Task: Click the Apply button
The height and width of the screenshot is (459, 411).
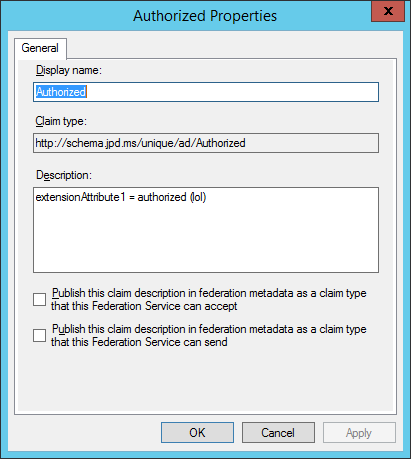Action: (x=359, y=433)
